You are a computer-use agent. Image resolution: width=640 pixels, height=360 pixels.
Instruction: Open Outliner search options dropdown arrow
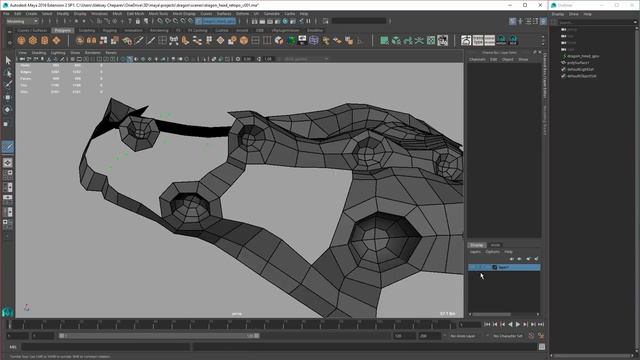click(636, 22)
